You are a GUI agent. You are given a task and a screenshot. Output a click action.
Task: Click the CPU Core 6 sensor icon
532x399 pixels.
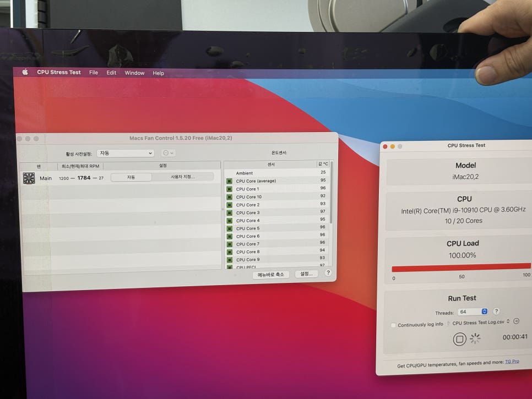click(x=229, y=236)
